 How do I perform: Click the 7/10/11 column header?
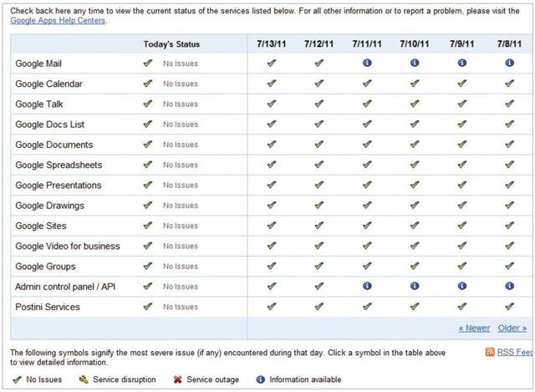[415, 44]
